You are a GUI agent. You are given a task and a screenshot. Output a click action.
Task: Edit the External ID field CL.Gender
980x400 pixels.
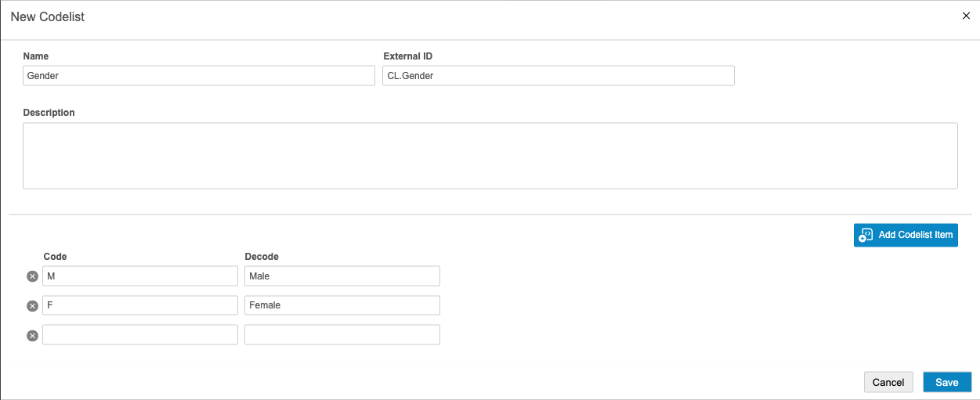[x=558, y=76]
